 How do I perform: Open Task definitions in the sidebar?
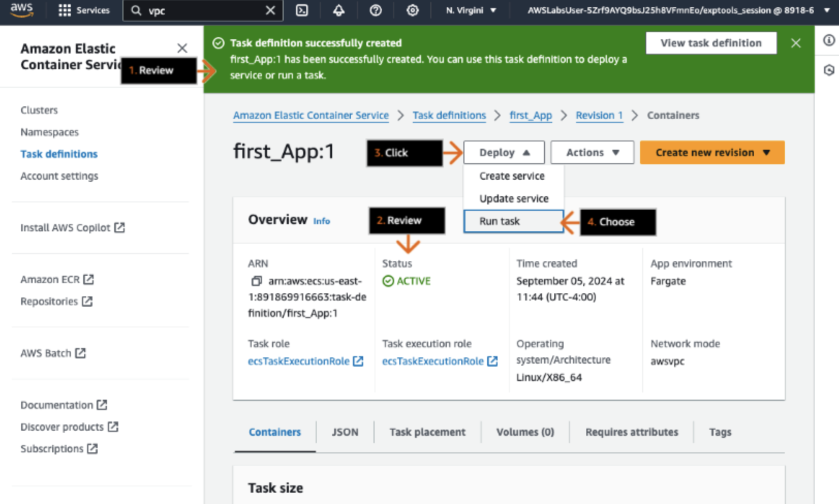(59, 154)
